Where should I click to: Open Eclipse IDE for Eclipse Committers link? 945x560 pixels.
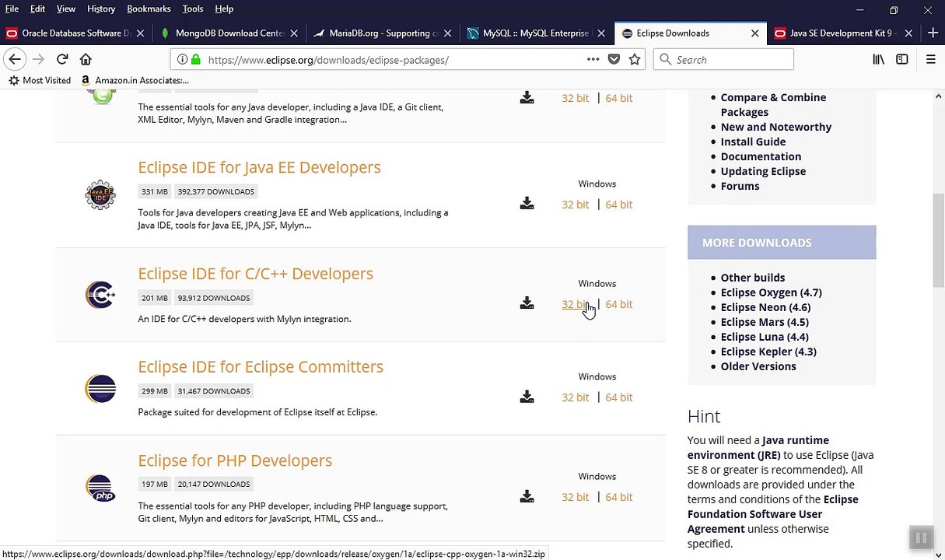tap(261, 366)
